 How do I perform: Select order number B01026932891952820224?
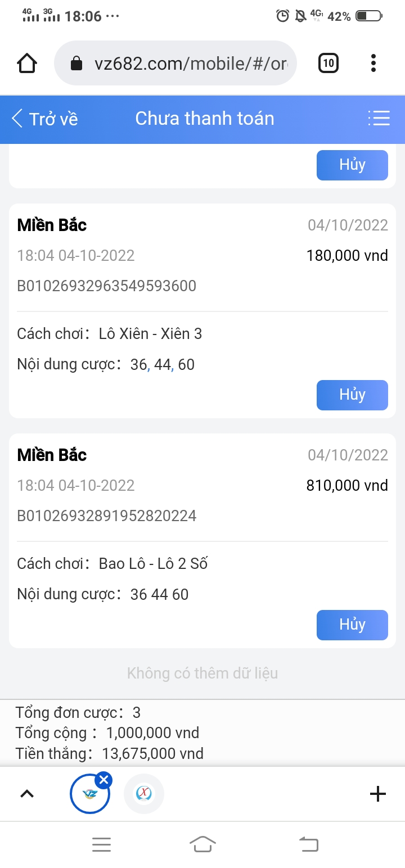pyautogui.click(x=107, y=516)
